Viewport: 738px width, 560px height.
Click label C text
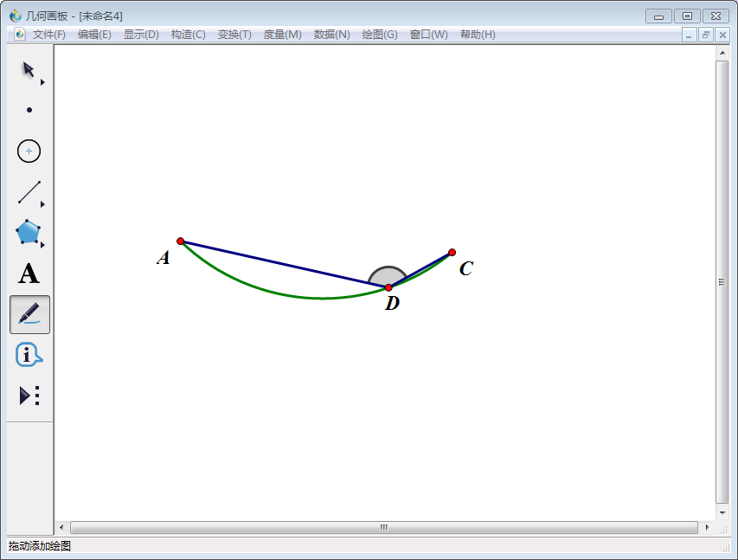coord(466,268)
